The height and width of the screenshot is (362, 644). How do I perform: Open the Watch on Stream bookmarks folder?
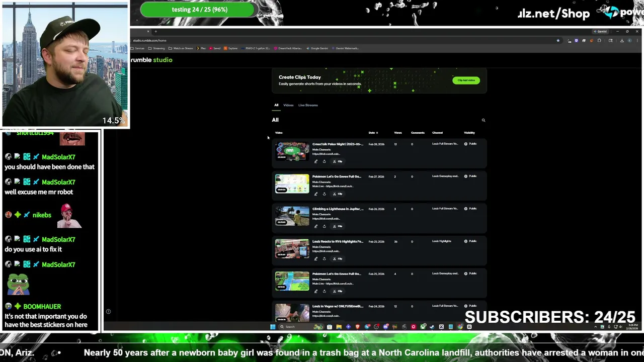pyautogui.click(x=181, y=48)
